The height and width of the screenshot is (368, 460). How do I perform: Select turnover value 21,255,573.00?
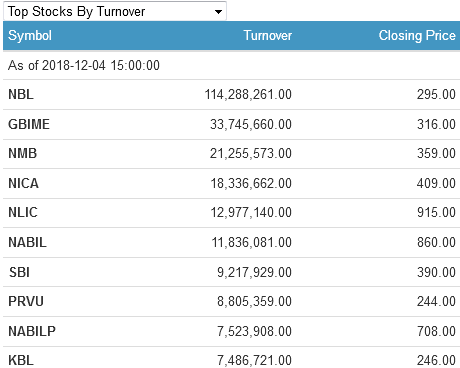pyautogui.click(x=251, y=153)
